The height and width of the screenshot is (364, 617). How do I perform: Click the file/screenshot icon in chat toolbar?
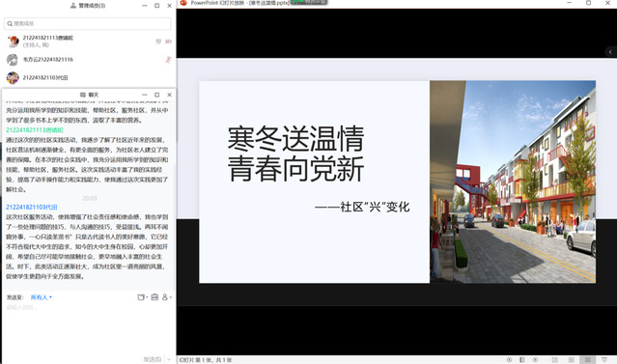[x=141, y=297]
